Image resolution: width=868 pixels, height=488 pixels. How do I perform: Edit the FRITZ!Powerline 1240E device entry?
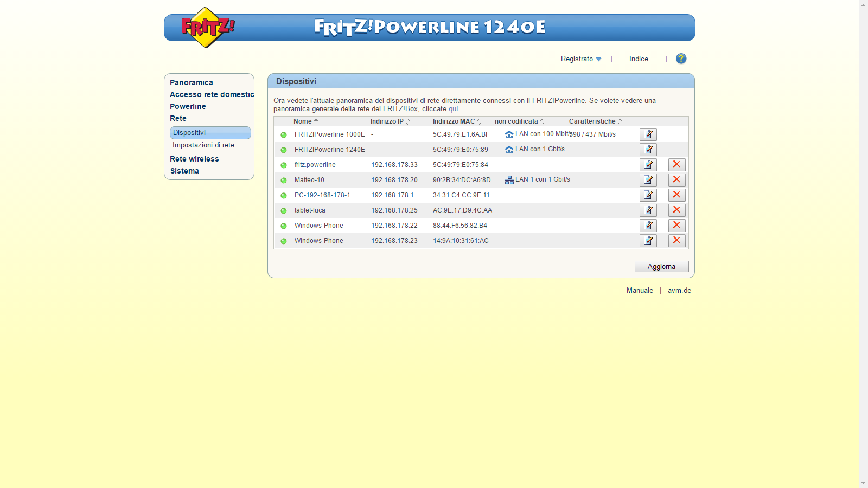click(x=648, y=150)
